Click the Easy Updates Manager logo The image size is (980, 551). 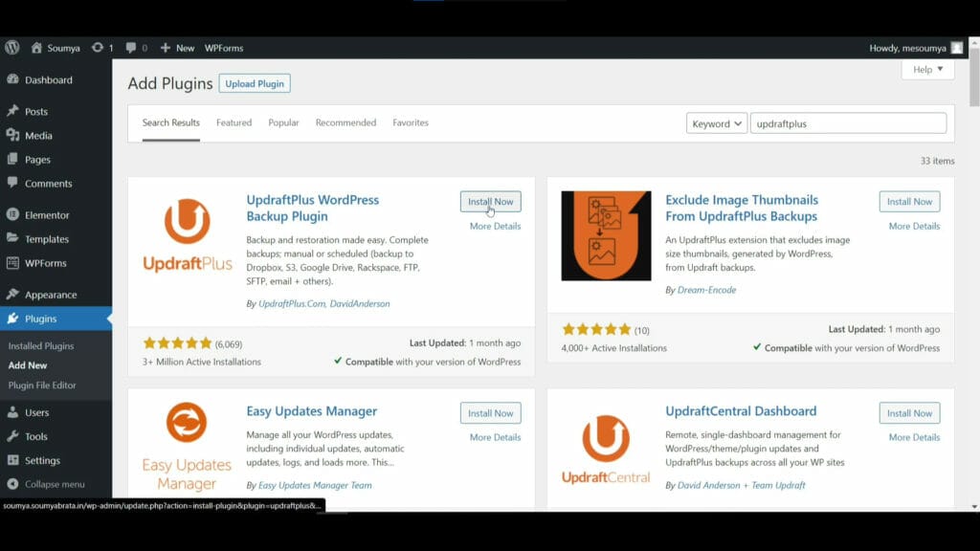[x=187, y=447]
